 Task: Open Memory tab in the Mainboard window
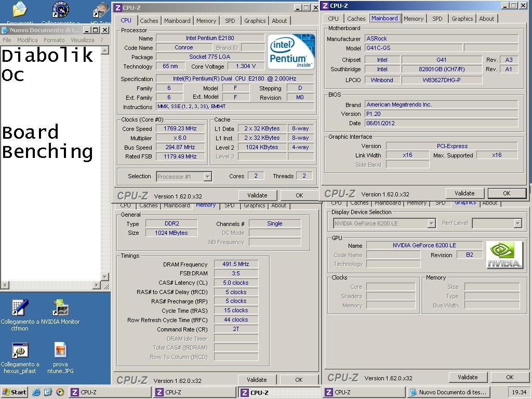(x=413, y=19)
